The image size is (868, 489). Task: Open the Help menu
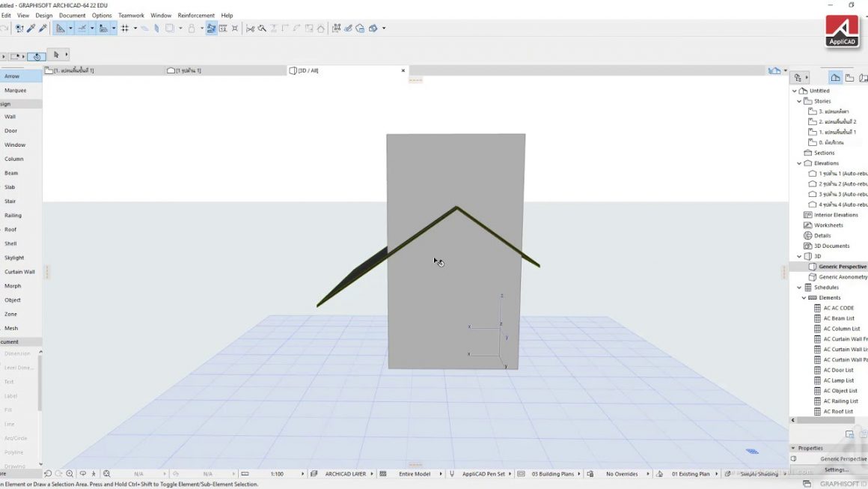[227, 16]
